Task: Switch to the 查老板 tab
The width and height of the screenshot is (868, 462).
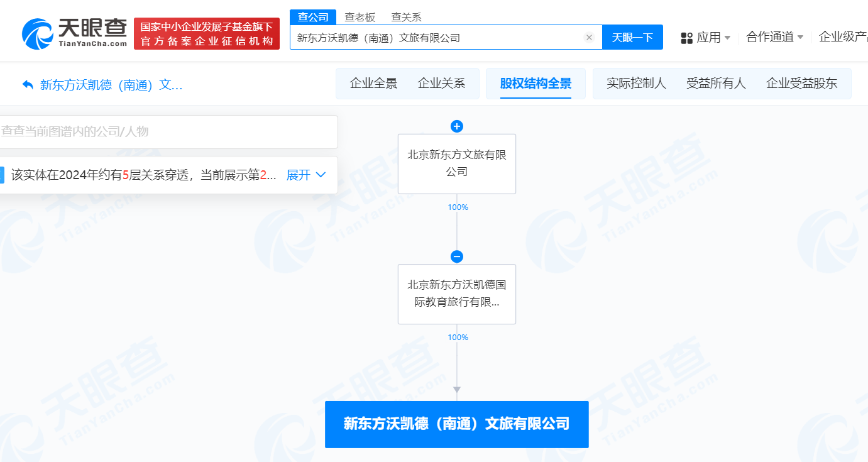Action: pos(360,17)
